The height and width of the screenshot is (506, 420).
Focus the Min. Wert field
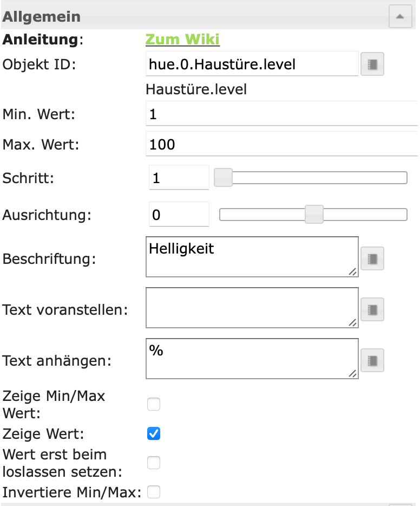pos(281,115)
